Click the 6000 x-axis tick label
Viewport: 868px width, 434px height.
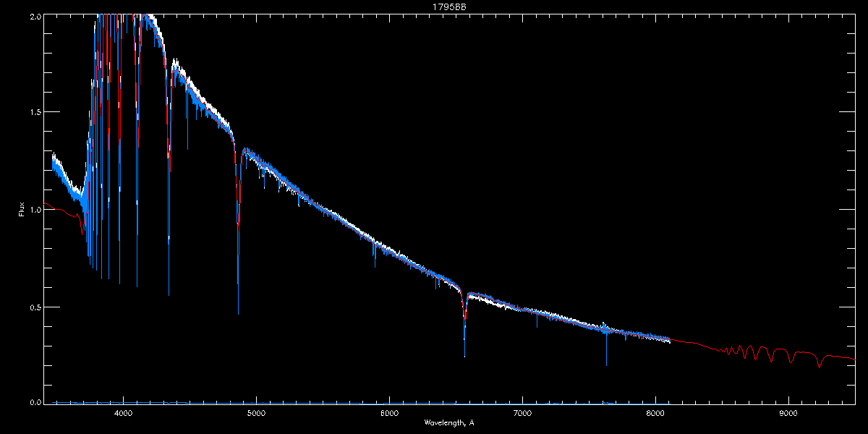389,414
